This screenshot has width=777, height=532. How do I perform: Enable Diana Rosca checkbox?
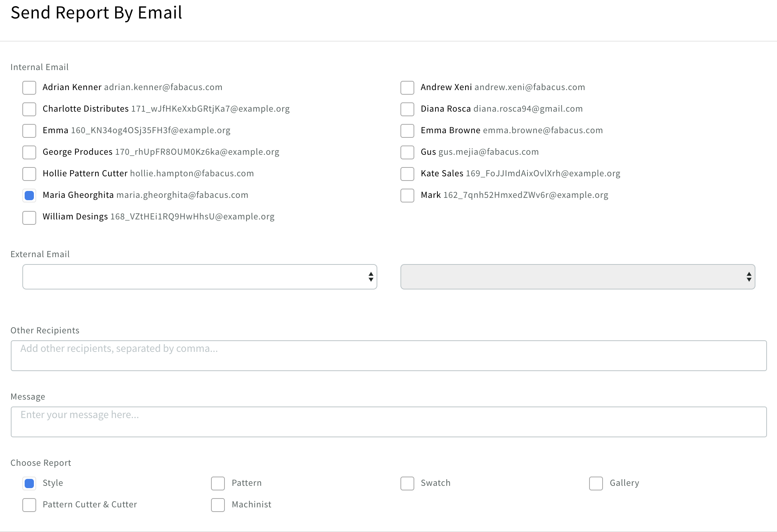tap(407, 109)
